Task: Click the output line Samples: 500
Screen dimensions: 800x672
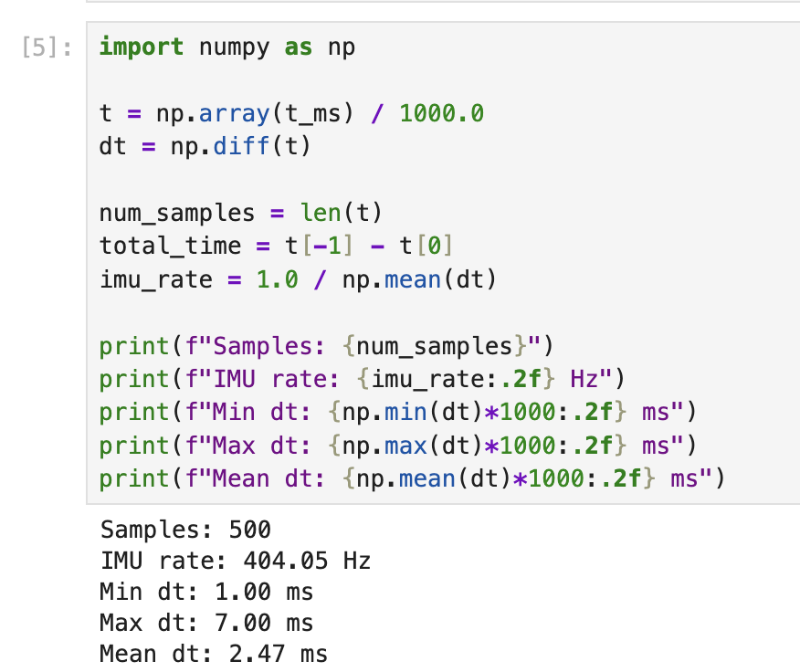Action: pos(185,530)
